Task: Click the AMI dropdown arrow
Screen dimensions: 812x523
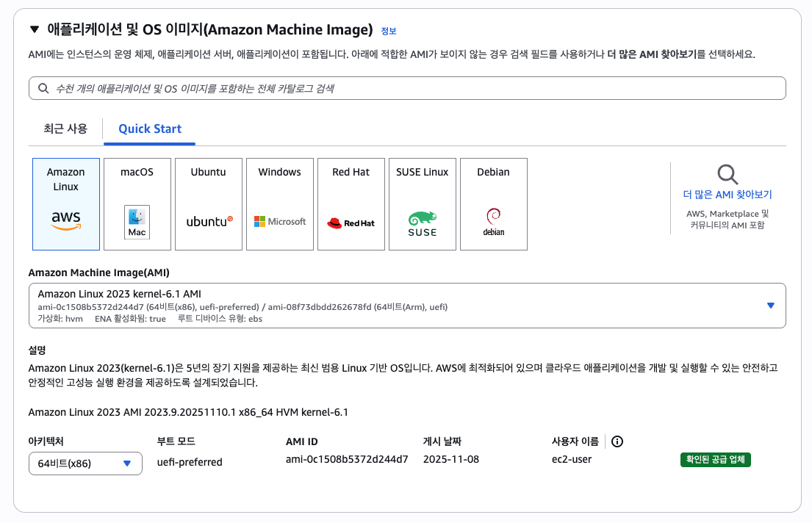Action: pos(771,306)
